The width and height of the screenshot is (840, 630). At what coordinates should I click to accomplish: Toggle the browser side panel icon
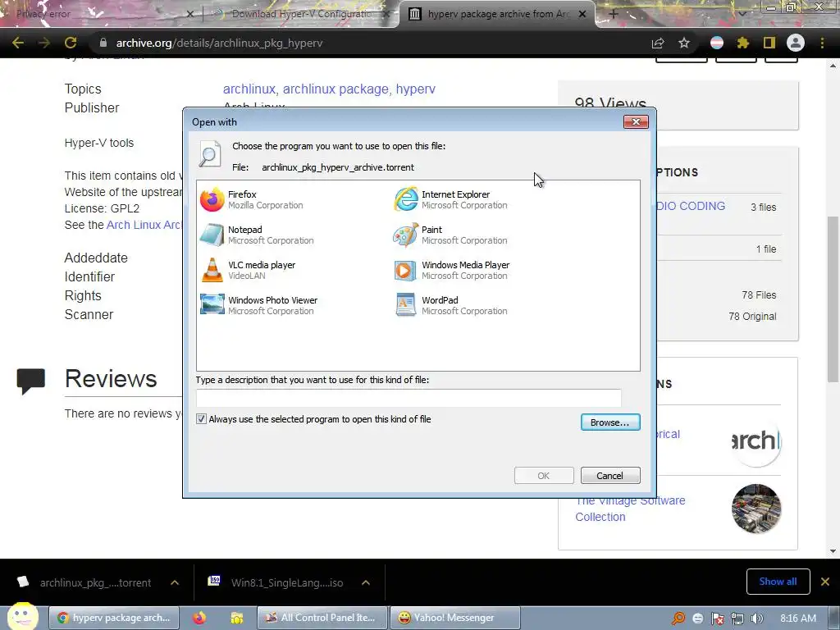(x=769, y=43)
